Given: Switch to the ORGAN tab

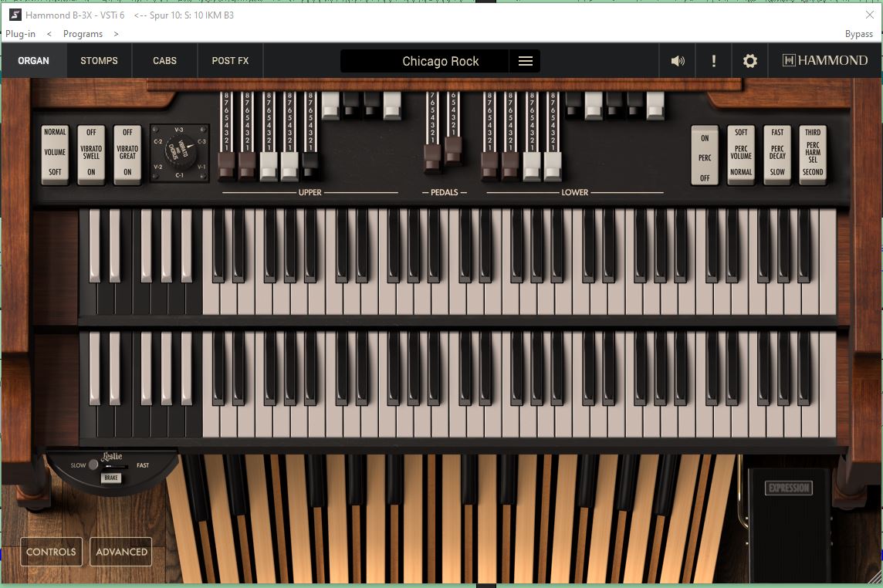Looking at the screenshot, I should 33,61.
